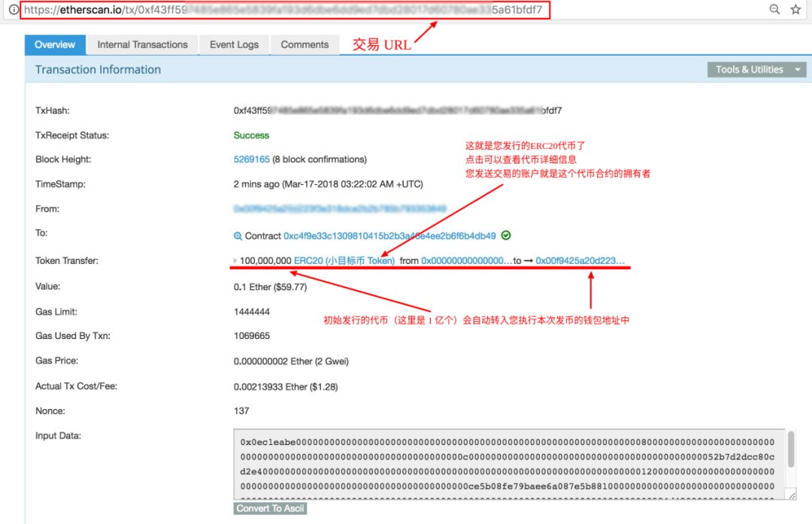Click the fee 0.00213933 Ether ($1.28)

tap(286, 386)
